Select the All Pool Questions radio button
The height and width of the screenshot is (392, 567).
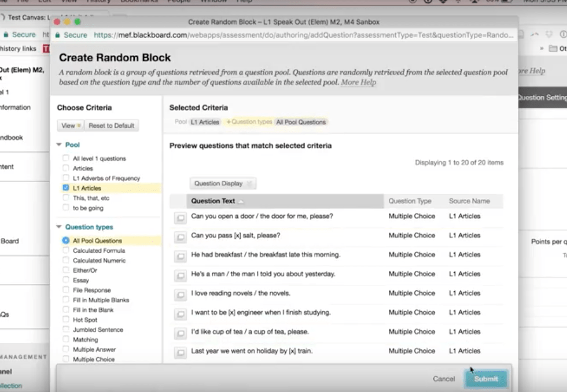click(66, 241)
